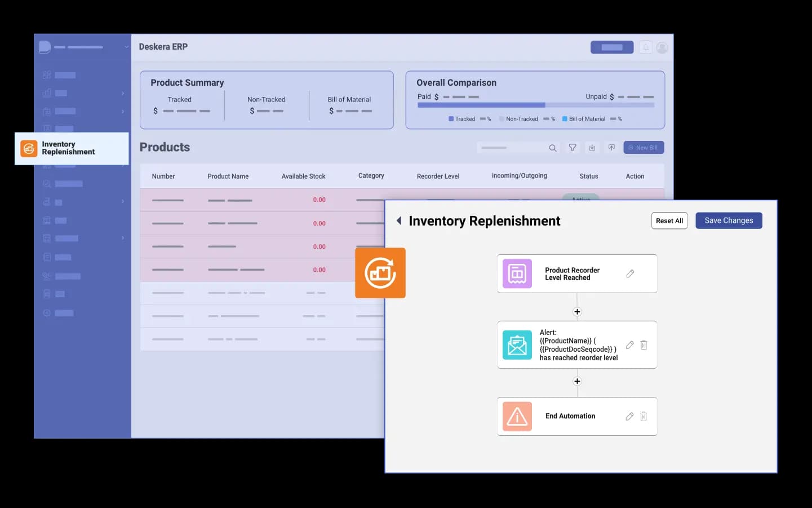
Task: Expand the workspace dropdown chevron in sidebar header
Action: click(x=126, y=47)
